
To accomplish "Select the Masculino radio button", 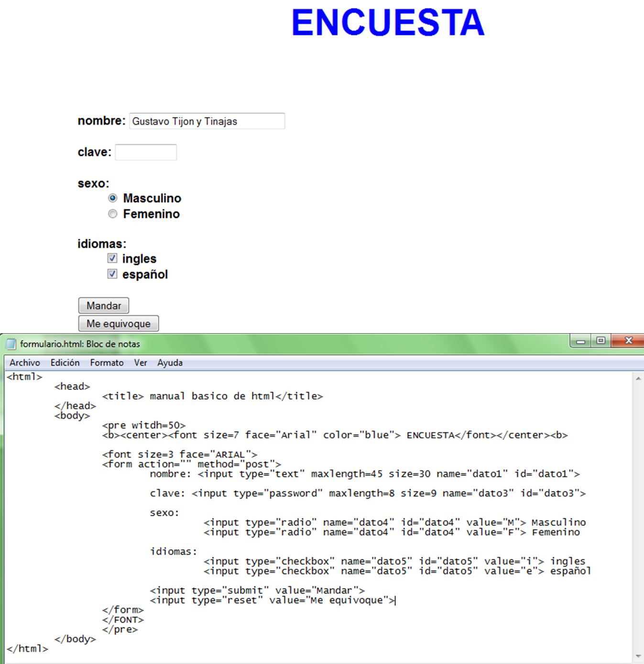I will pyautogui.click(x=112, y=197).
